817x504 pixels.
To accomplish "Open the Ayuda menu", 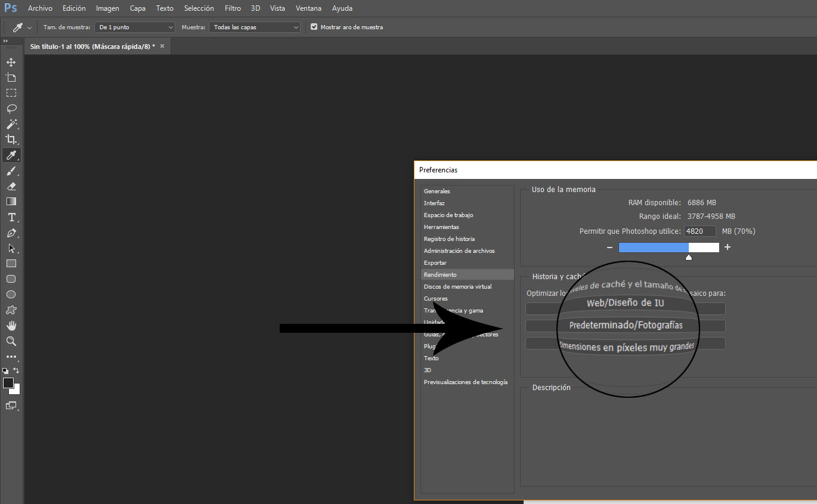I will 342,8.
